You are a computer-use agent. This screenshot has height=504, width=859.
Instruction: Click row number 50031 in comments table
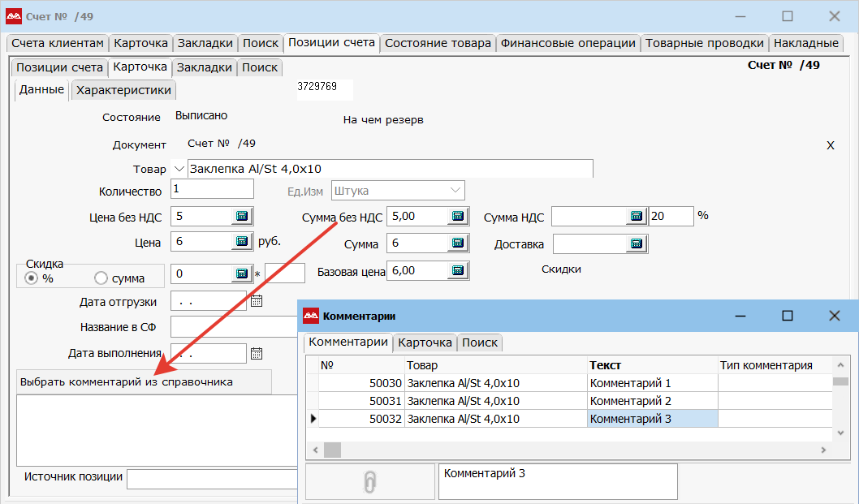(x=361, y=401)
